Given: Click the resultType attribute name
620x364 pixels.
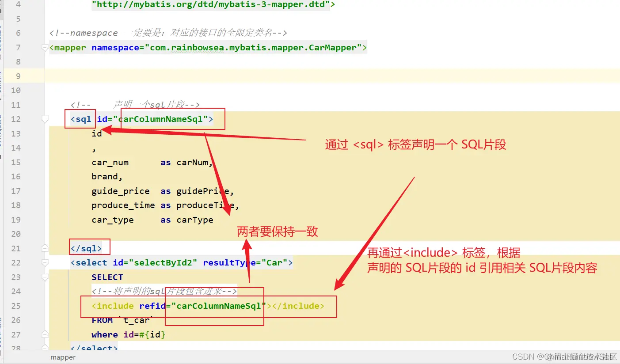Looking at the screenshot, I should pyautogui.click(x=229, y=263).
